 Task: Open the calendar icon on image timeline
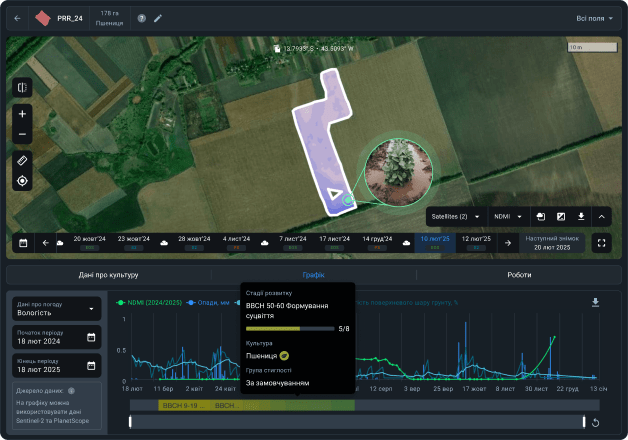point(23,243)
